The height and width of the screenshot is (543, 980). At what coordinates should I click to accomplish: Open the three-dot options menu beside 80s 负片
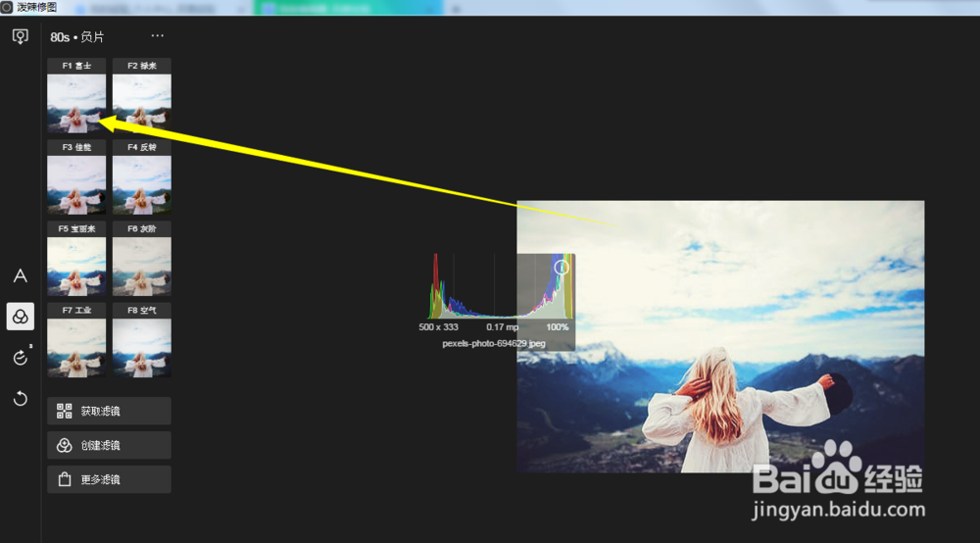click(158, 35)
